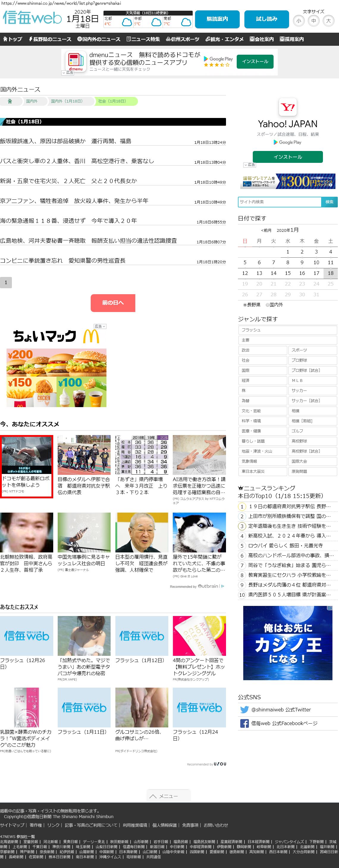
Task: Open ドコモ robot handshake thumbnail
Action: (x=27, y=455)
